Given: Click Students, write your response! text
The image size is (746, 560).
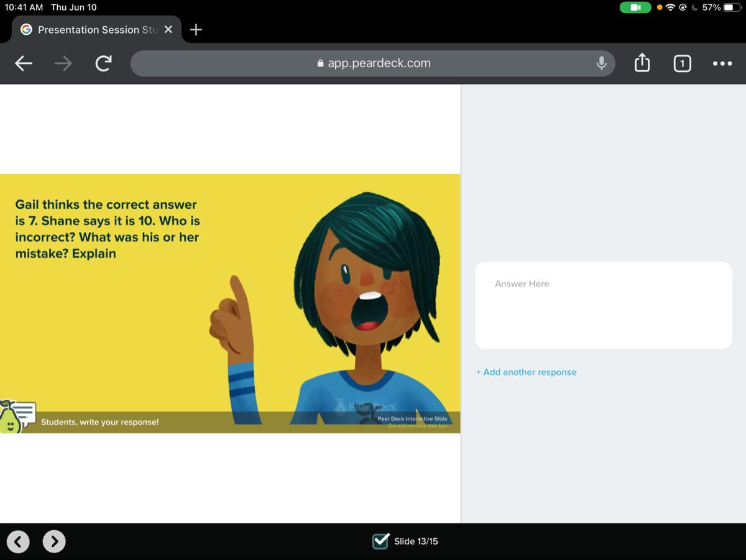Looking at the screenshot, I should [99, 422].
